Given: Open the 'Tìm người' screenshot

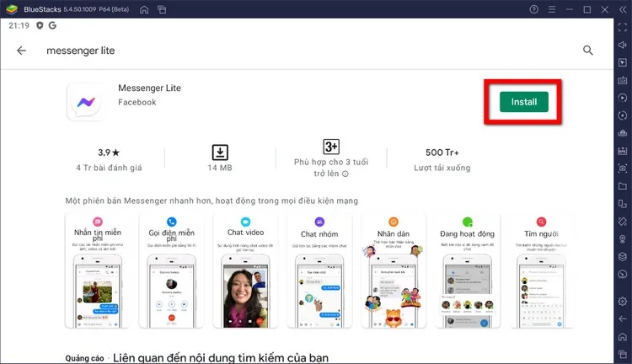Looking at the screenshot, I should [x=541, y=270].
